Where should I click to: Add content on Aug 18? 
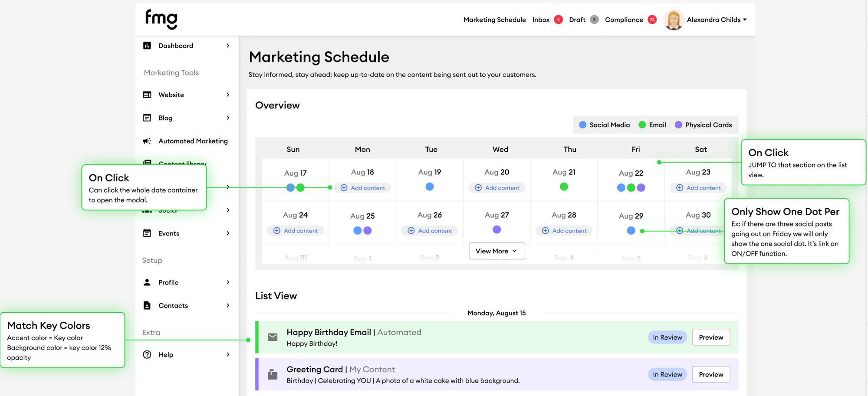click(x=363, y=188)
